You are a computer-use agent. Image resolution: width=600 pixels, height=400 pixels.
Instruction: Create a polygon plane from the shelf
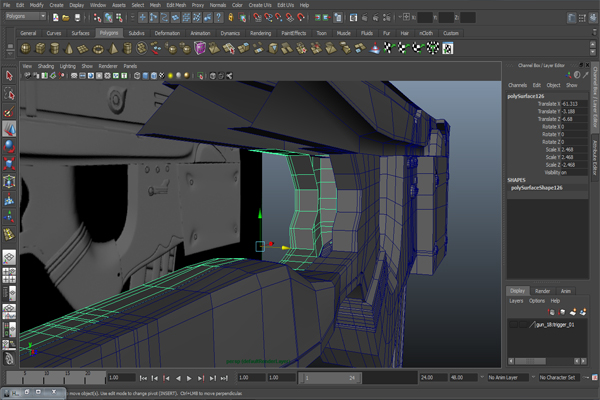click(x=83, y=49)
